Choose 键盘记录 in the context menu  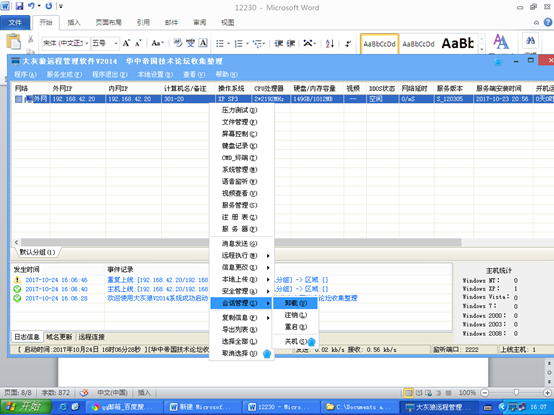pos(240,146)
